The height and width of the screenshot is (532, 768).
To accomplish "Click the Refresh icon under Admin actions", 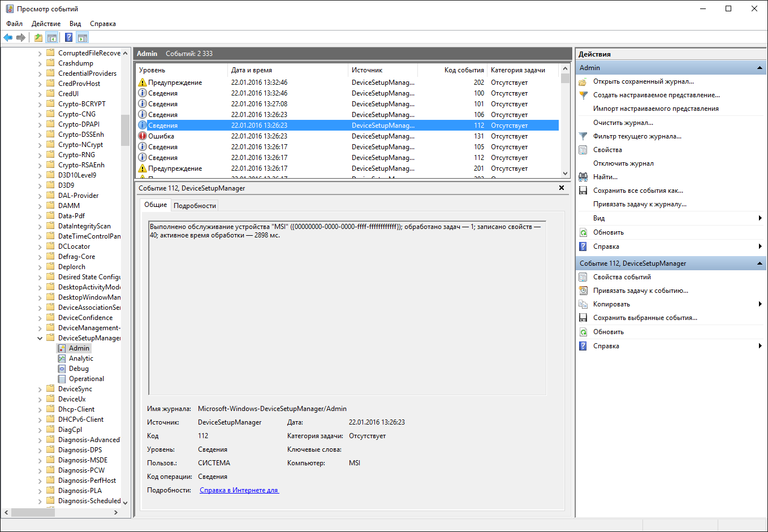I will (x=583, y=232).
